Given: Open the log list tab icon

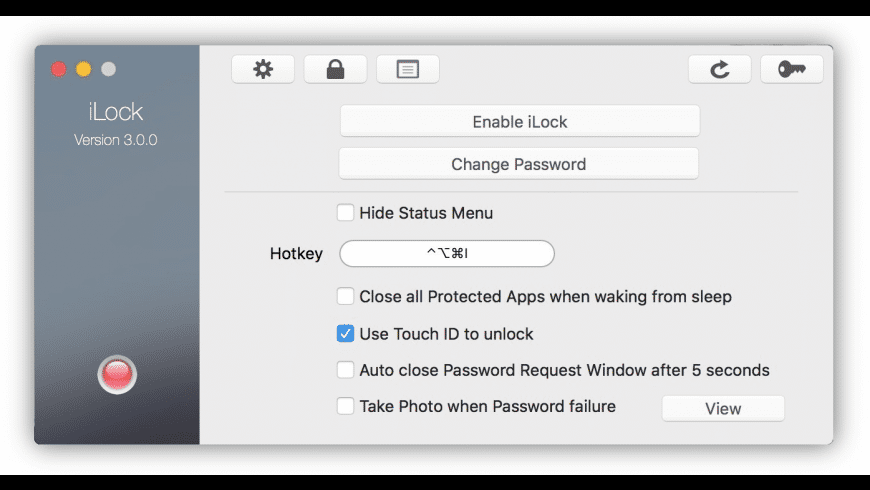Looking at the screenshot, I should (x=408, y=69).
